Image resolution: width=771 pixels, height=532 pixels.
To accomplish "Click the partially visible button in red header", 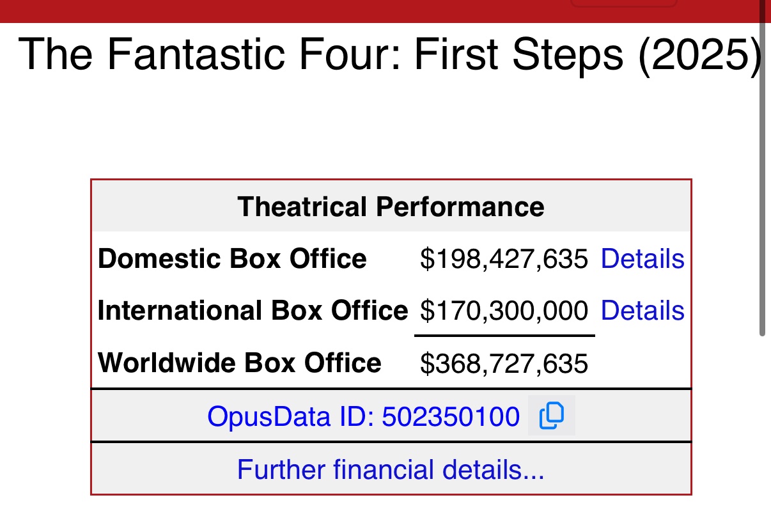I will point(623,3).
